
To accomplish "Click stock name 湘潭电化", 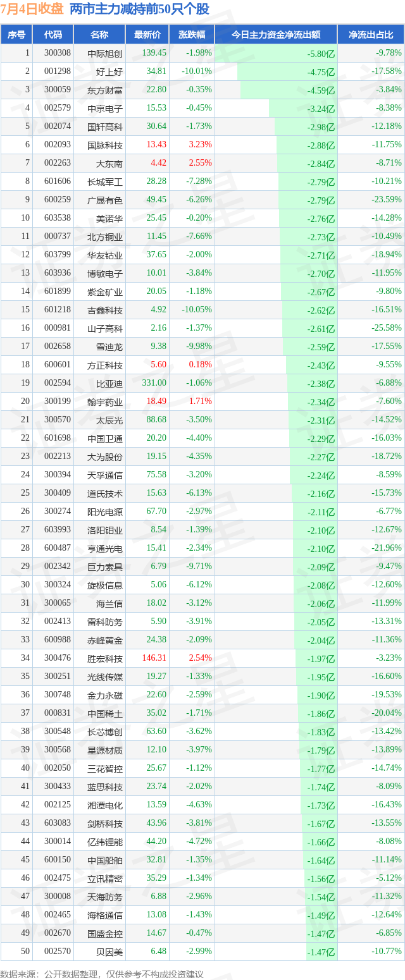I will pos(105,805).
